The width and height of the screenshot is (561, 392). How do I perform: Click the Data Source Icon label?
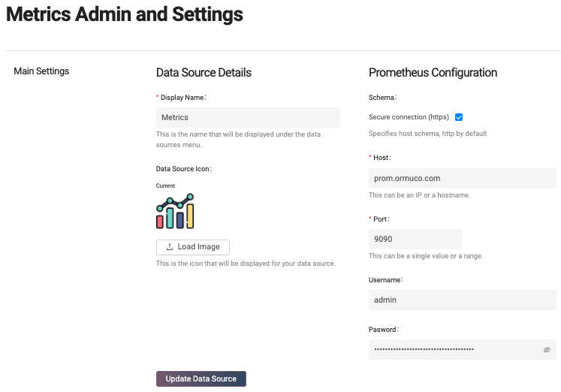tap(183, 169)
